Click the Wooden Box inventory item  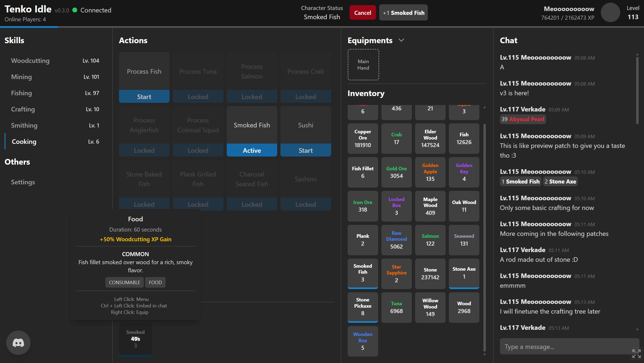tap(362, 341)
